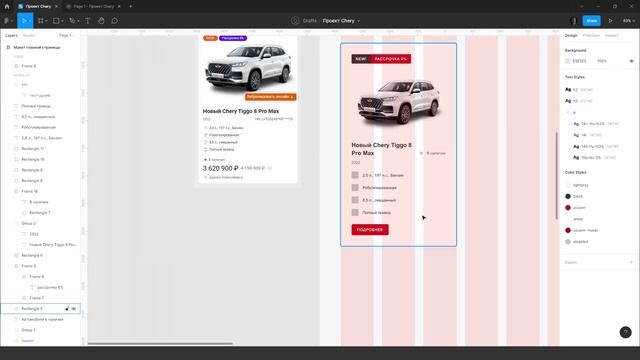This screenshot has width=640, height=360.
Task: Open the Figma main menu
Action: [x=7, y=21]
